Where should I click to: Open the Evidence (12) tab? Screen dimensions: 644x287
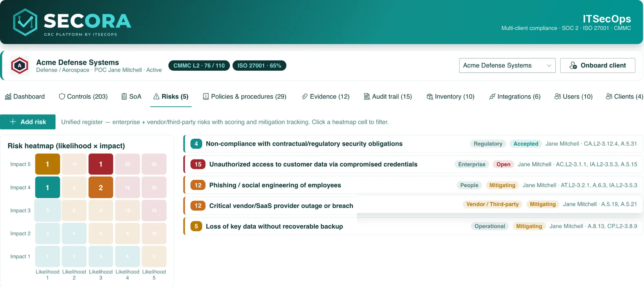(326, 96)
